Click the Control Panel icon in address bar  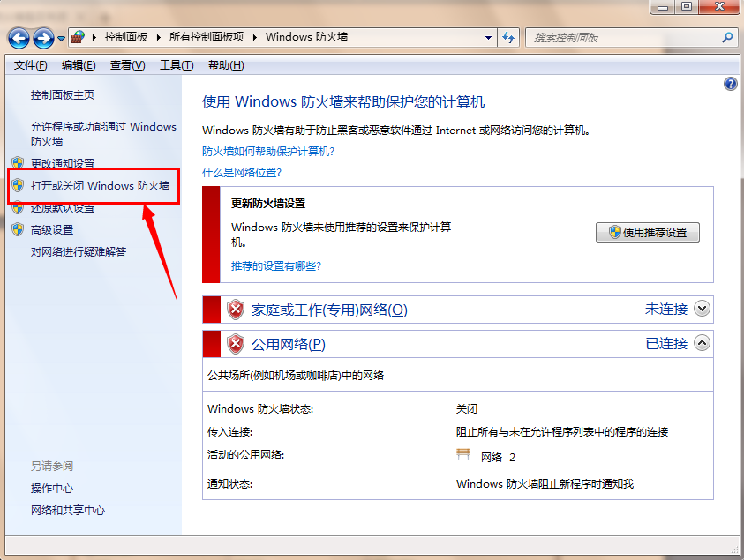coord(79,37)
